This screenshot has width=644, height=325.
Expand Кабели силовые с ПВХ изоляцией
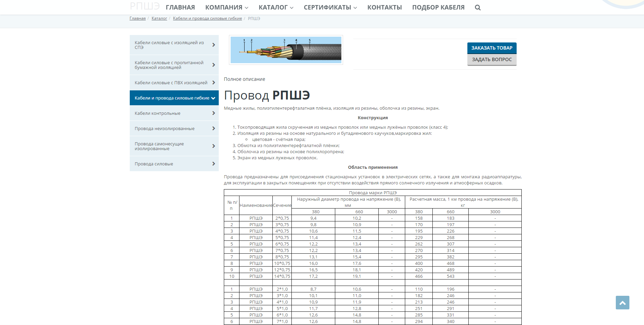point(174,83)
